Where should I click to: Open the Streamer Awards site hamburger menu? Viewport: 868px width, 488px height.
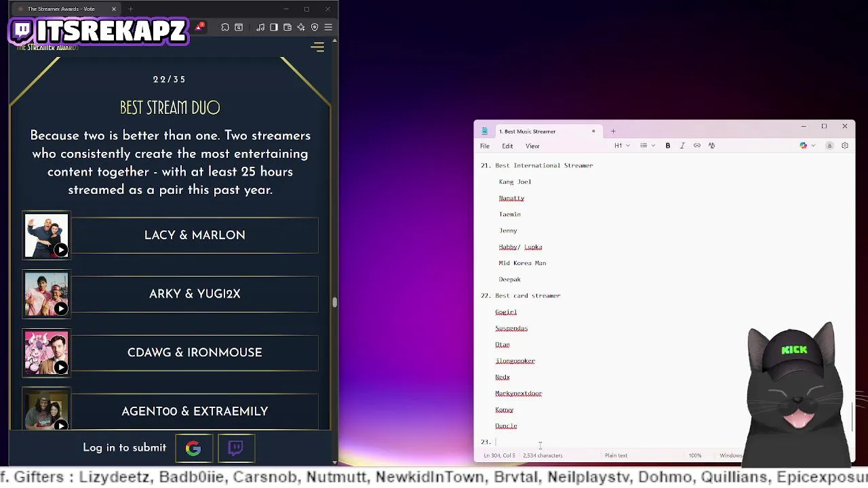tap(317, 47)
